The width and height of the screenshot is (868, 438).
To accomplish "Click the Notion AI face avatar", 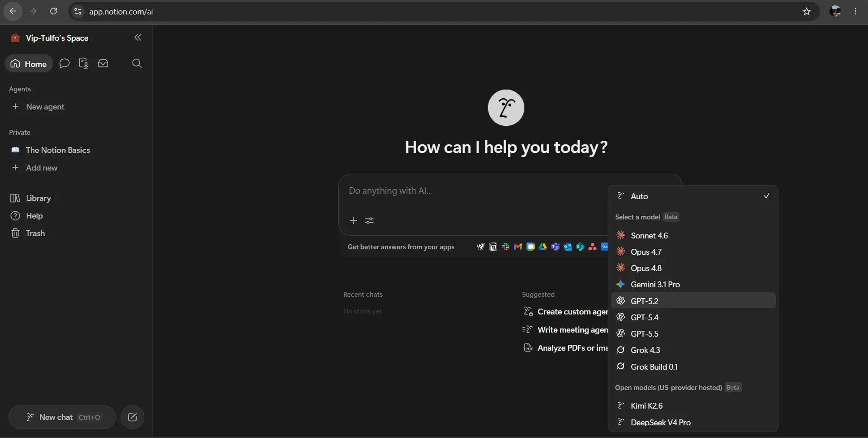I will pyautogui.click(x=506, y=108).
